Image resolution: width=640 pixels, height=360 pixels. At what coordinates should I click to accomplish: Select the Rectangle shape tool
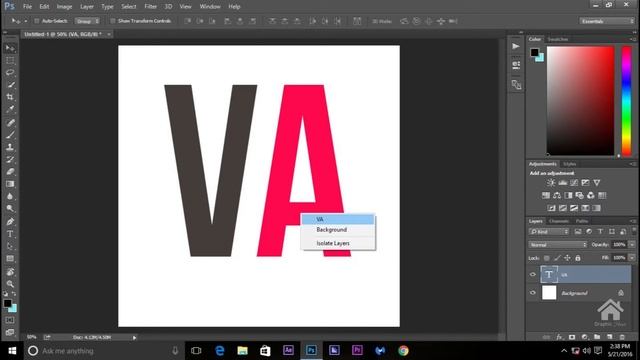[x=10, y=259]
